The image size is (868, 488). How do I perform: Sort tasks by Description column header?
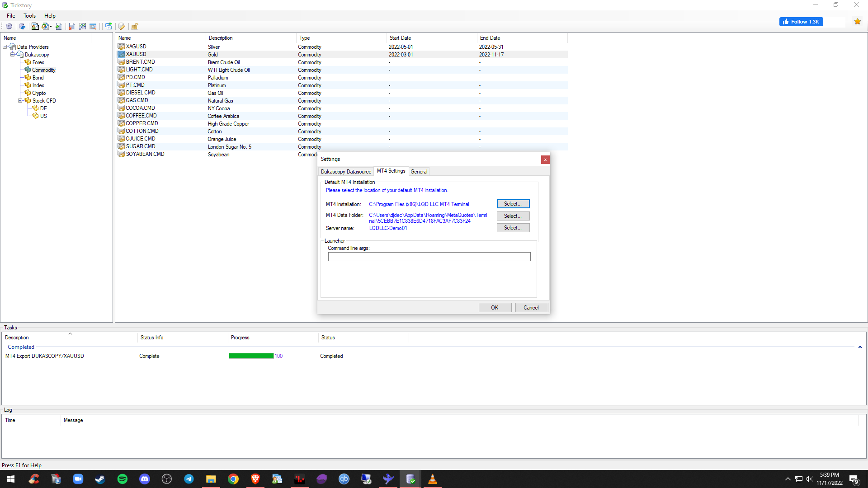70,338
